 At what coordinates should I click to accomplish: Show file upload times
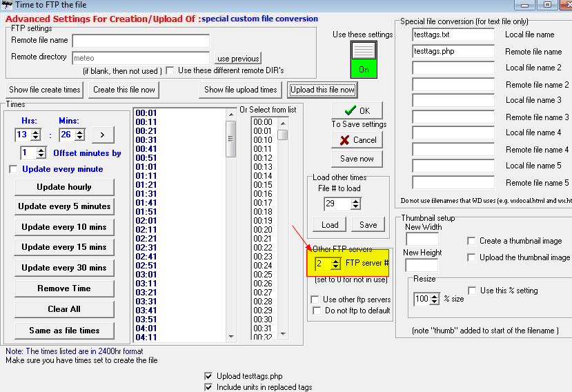tap(240, 90)
